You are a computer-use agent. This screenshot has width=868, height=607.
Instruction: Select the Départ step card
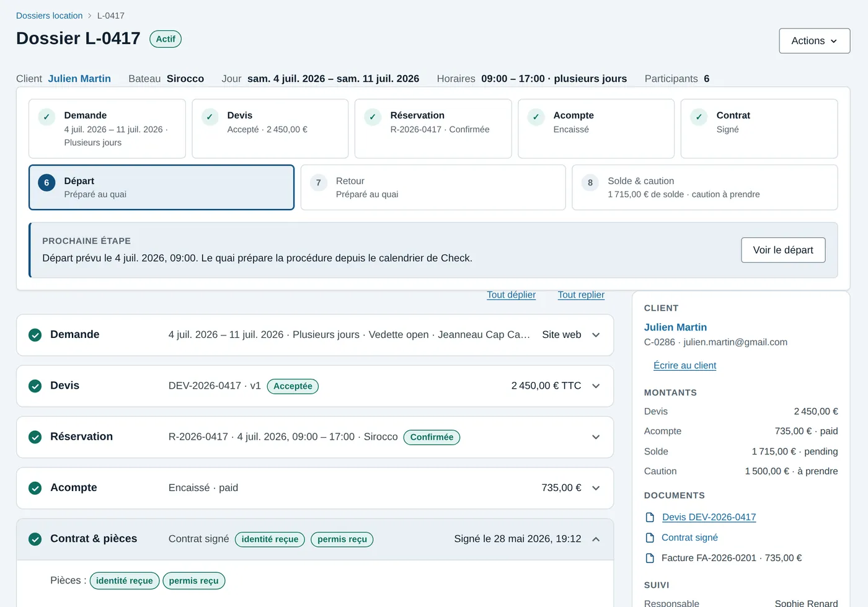[x=161, y=187]
